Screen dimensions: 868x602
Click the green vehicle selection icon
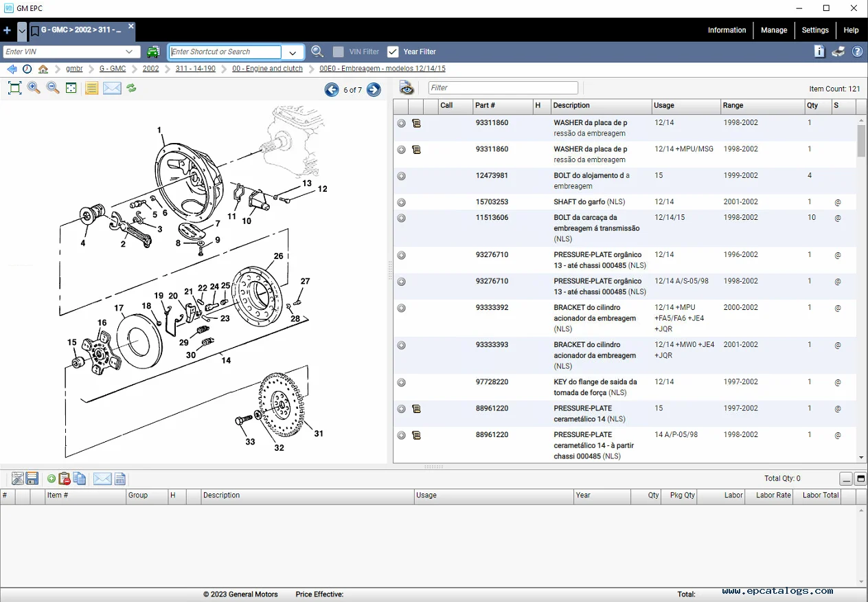click(x=153, y=52)
